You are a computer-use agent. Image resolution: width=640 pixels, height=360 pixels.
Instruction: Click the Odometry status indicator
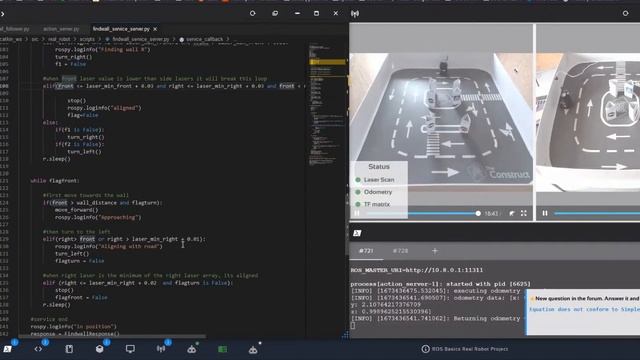click(373, 192)
